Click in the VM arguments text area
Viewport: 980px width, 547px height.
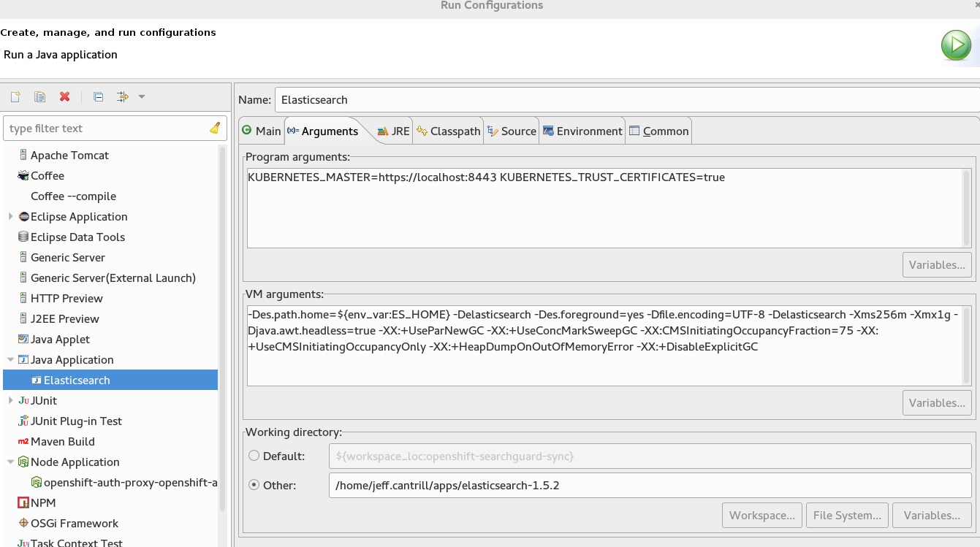[604, 345]
